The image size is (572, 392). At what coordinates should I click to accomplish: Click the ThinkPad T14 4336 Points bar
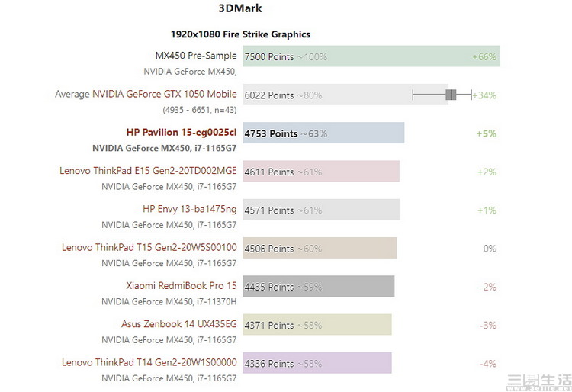[x=317, y=363]
